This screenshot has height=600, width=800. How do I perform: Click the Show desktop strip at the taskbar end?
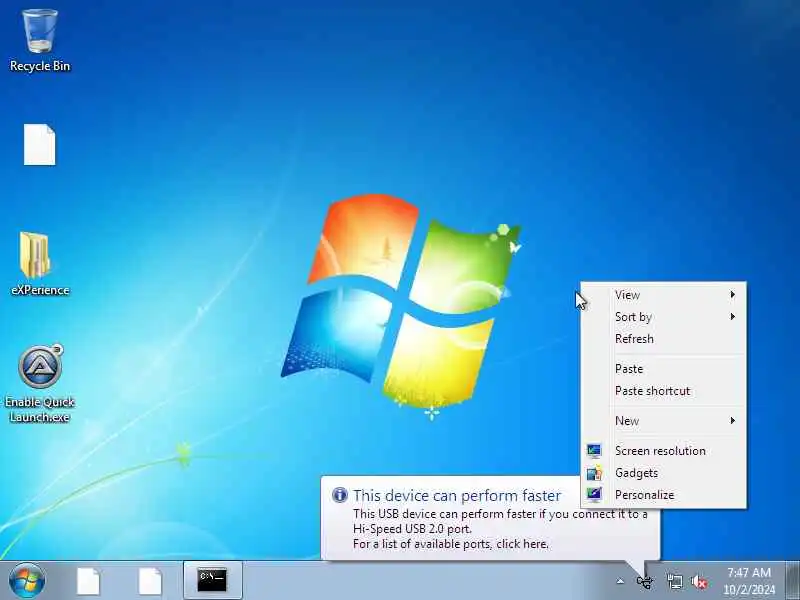[792, 580]
